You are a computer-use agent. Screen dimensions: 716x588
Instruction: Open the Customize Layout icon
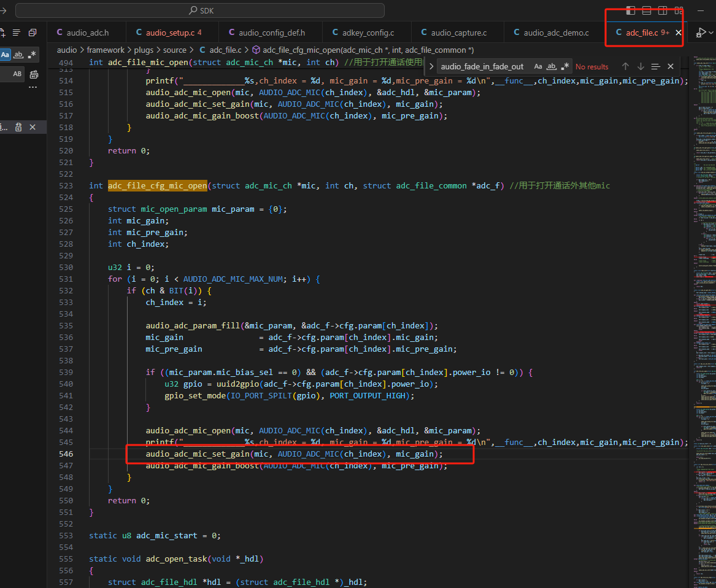pyautogui.click(x=679, y=10)
